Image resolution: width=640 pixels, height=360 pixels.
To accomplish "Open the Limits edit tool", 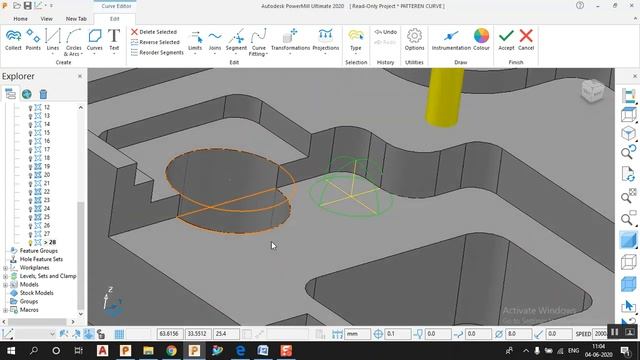I will coord(195,41).
